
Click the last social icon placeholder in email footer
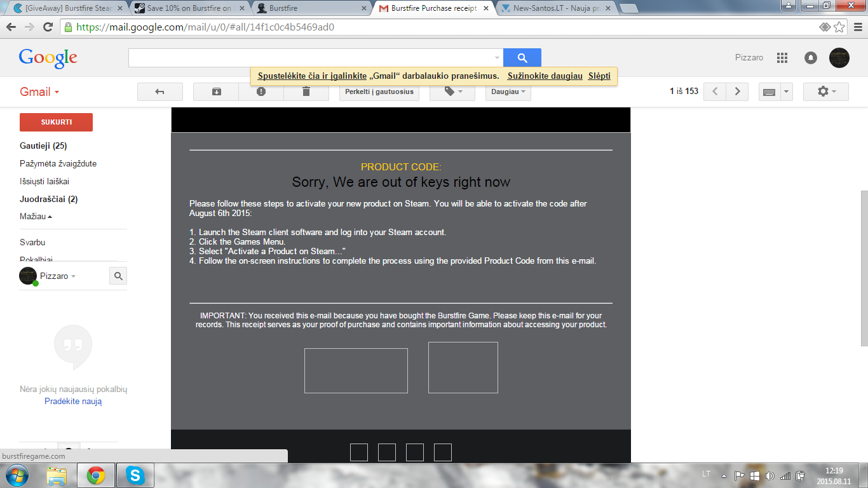(x=443, y=452)
